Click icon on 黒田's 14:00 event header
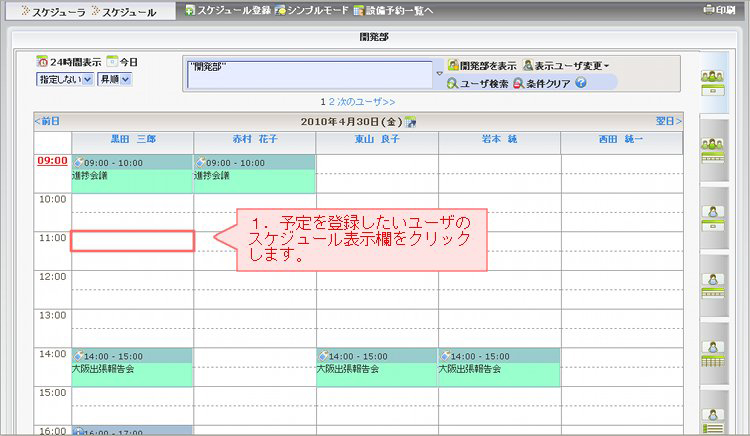This screenshot has height=436, width=750. pos(78,356)
